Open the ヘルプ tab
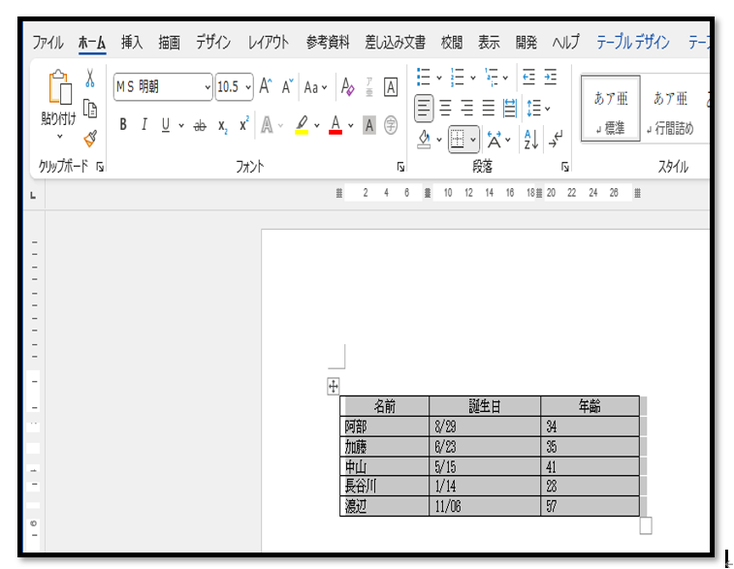The width and height of the screenshot is (734, 569). point(565,43)
